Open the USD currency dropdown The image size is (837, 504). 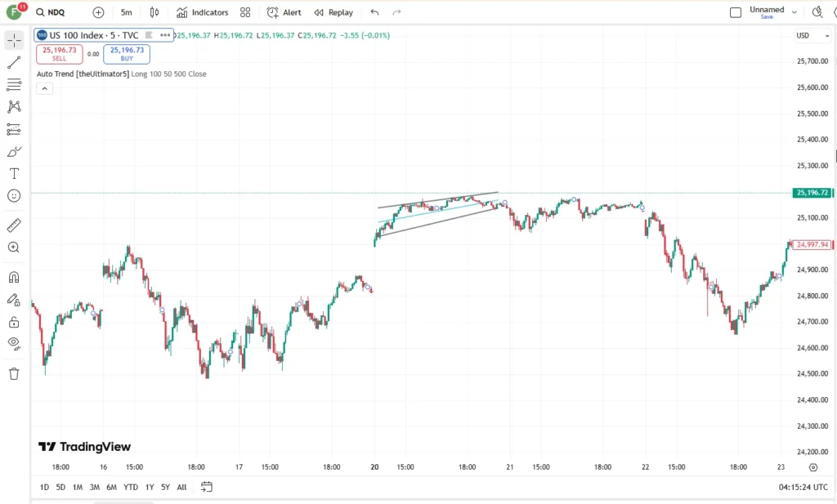(812, 35)
